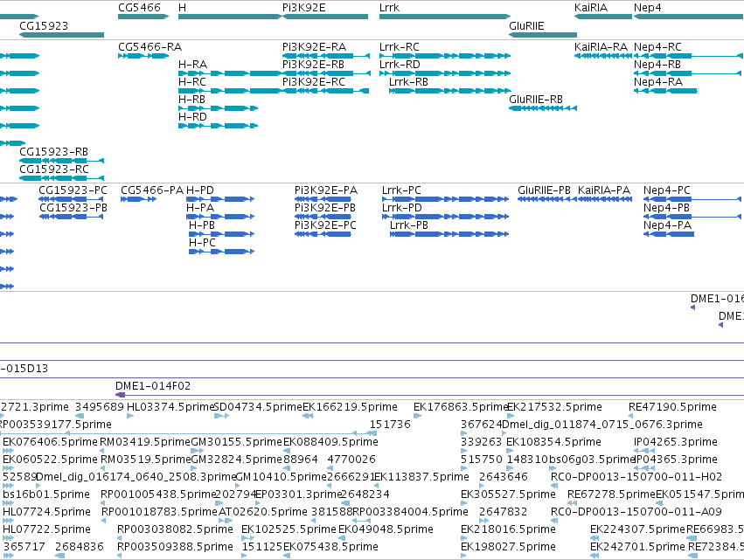The image size is (744, 560).
Task: Click the Nep4-RC transcript
Action: [687, 56]
